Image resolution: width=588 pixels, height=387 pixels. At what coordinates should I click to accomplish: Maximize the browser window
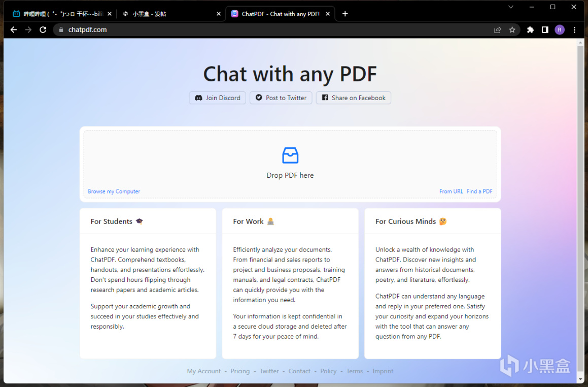click(553, 7)
